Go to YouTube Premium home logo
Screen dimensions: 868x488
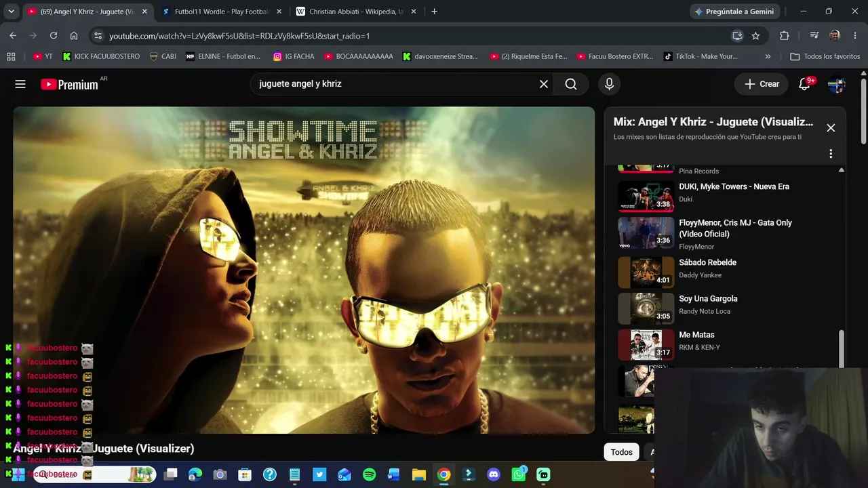tap(69, 84)
